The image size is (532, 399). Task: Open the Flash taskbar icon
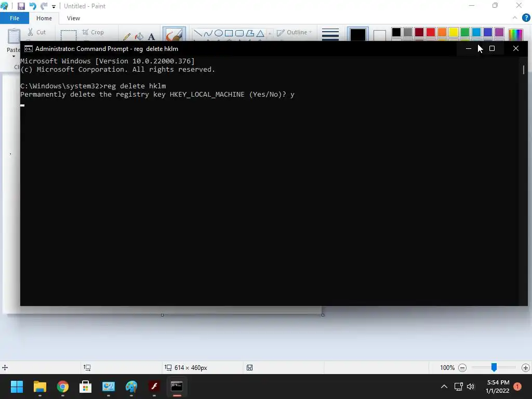154,387
